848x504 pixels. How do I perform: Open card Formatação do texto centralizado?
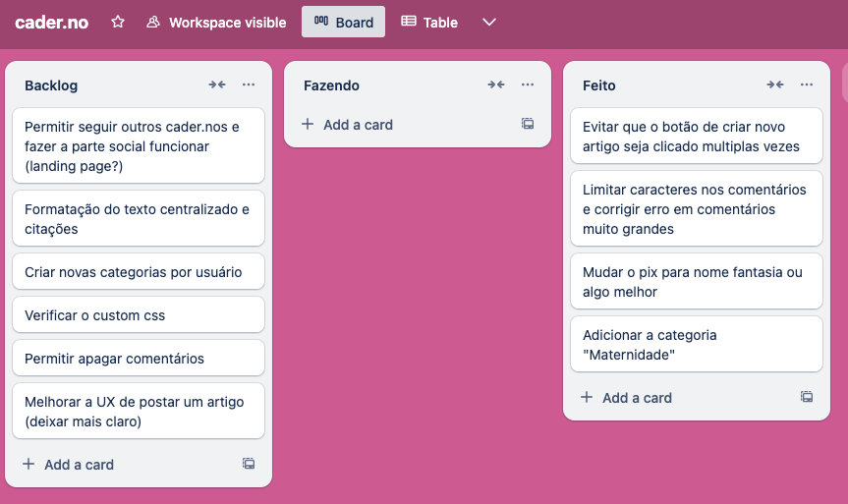139,218
